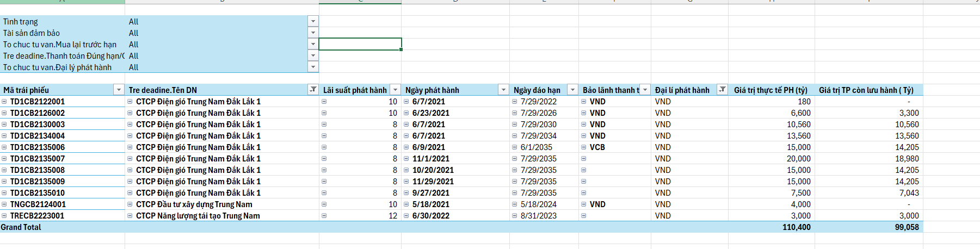Select the 18,980 value cell
The height and width of the screenshot is (249, 980).
(868, 159)
